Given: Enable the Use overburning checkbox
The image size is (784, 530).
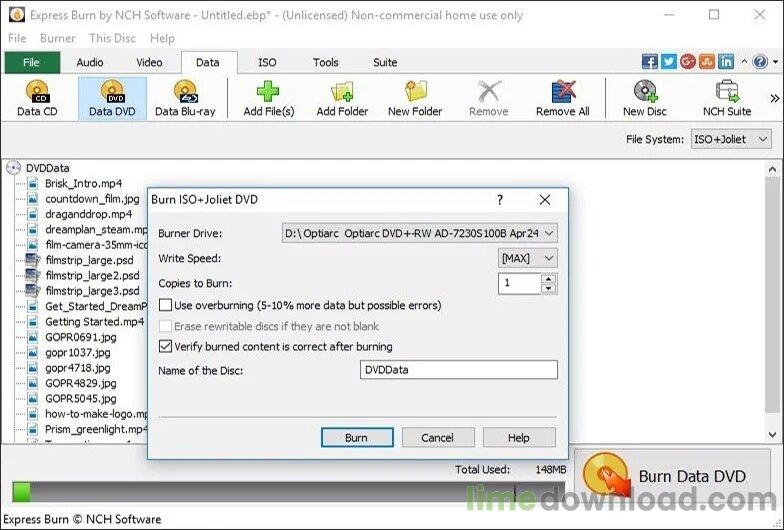Looking at the screenshot, I should tap(166, 305).
